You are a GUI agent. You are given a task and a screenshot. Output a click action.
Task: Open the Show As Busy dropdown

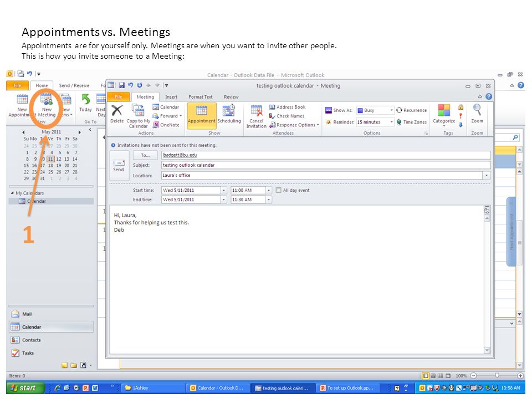point(392,110)
